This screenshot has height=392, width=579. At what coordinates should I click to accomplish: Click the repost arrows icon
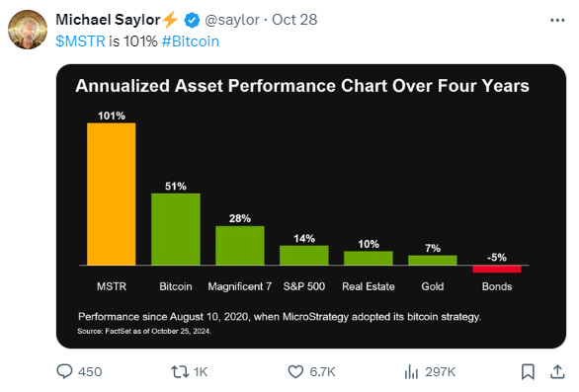tap(180, 371)
